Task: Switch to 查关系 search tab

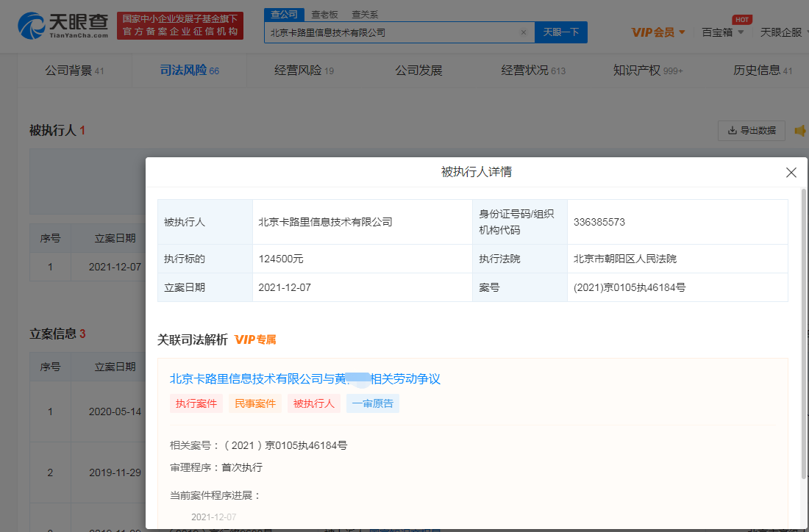Action: coord(364,14)
